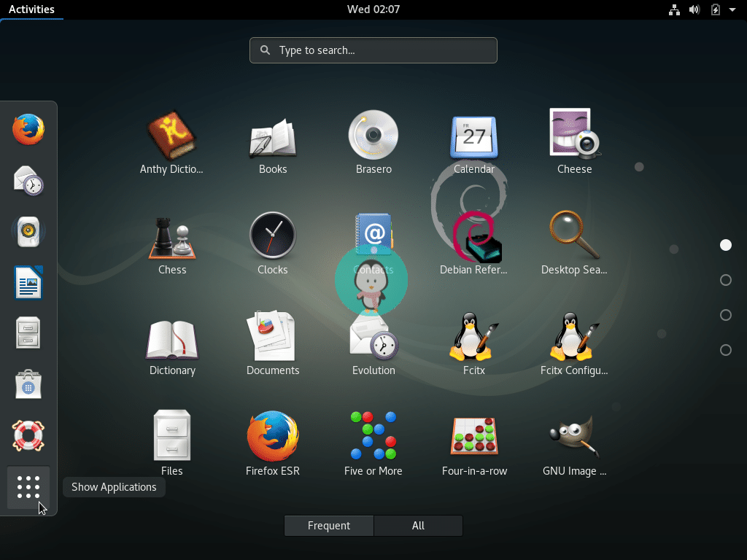Select the All applications tab
Image resolution: width=747 pixels, height=560 pixels.
coord(418,525)
